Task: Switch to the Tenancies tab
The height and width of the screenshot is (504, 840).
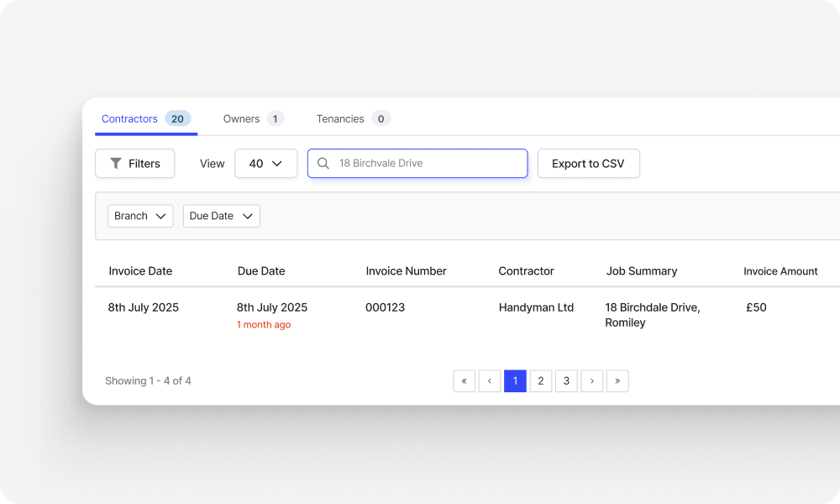Action: [x=340, y=118]
